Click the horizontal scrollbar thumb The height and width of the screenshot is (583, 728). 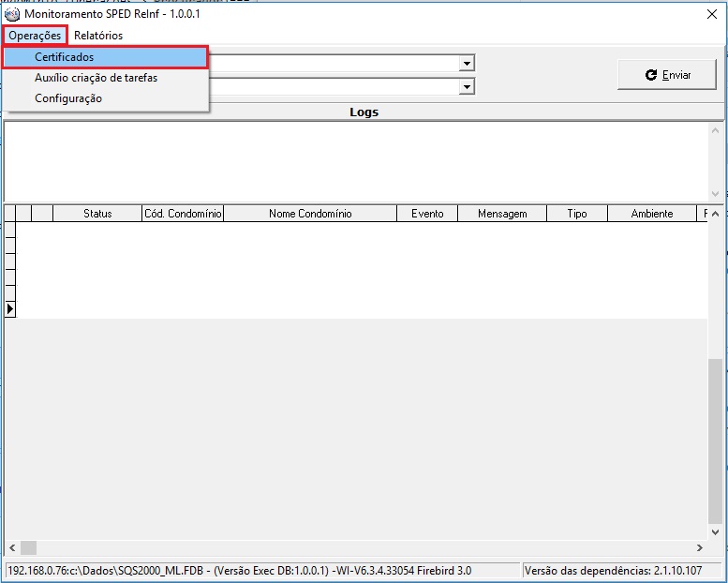[x=28, y=548]
